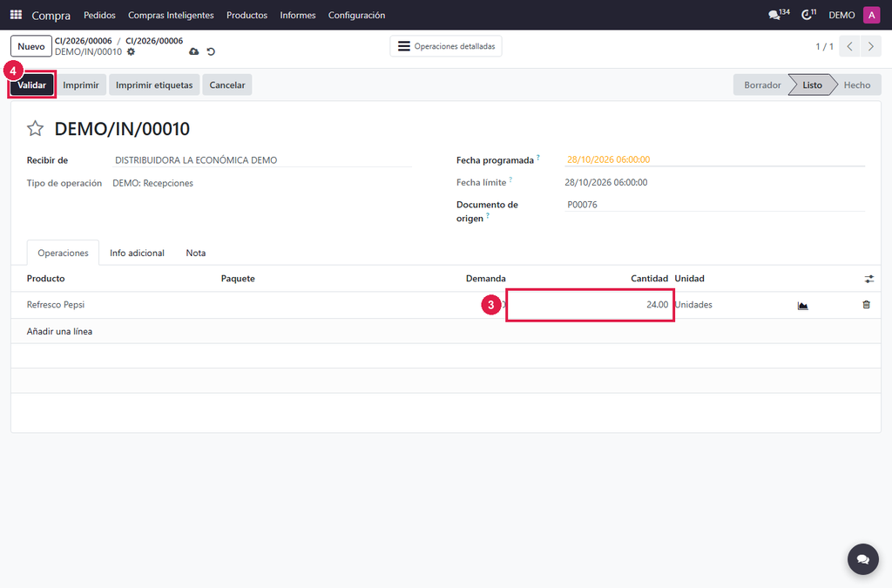Open the Compras Inteligentes menu
Viewport: 892px width, 588px height.
click(x=171, y=16)
